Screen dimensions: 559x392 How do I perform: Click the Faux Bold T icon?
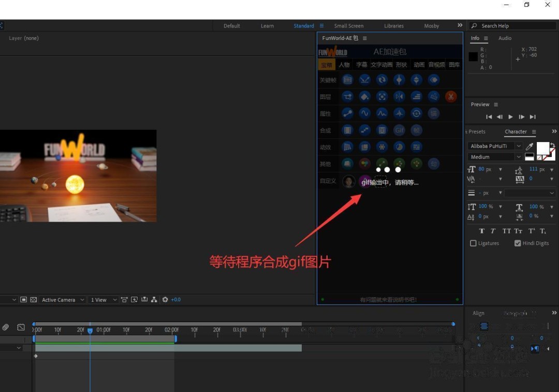482,231
